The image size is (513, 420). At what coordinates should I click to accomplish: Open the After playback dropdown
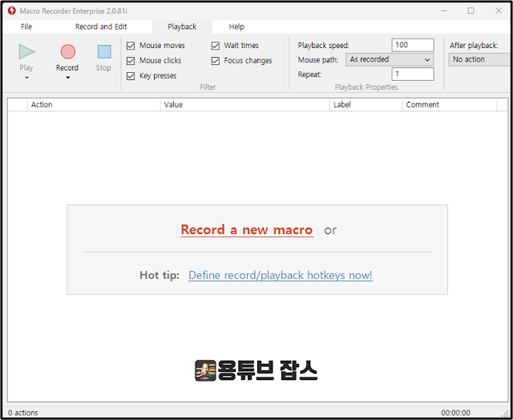480,59
